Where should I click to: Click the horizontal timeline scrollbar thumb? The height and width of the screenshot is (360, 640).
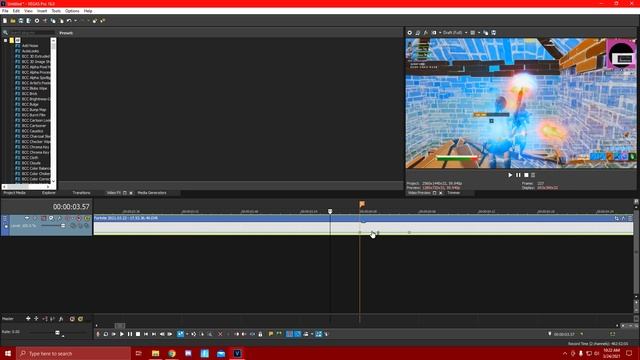[x=120, y=326]
